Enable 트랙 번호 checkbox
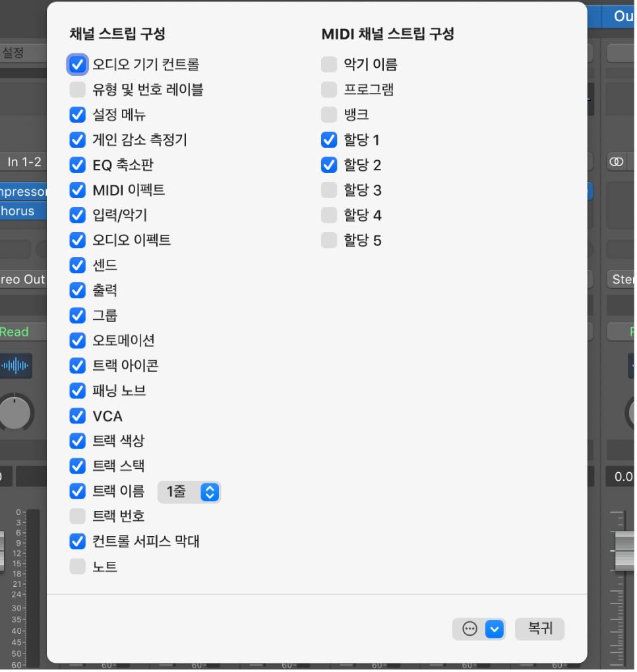This screenshot has width=637, height=672. (x=78, y=516)
